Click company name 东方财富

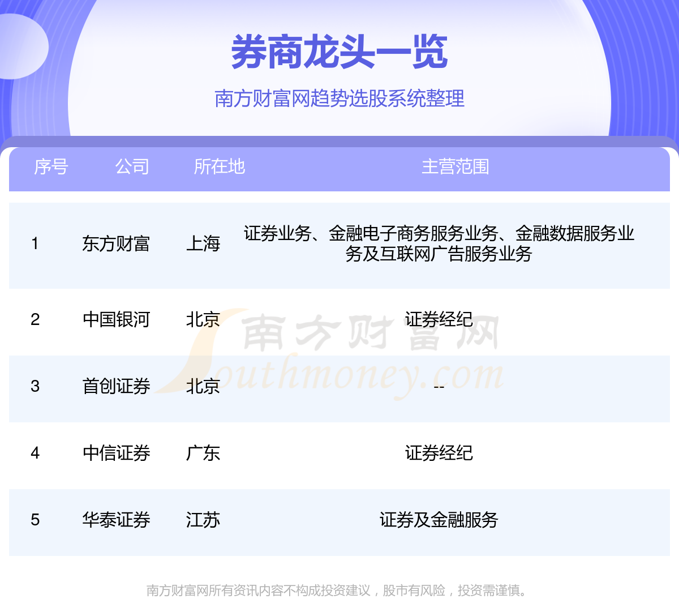pyautogui.click(x=116, y=243)
